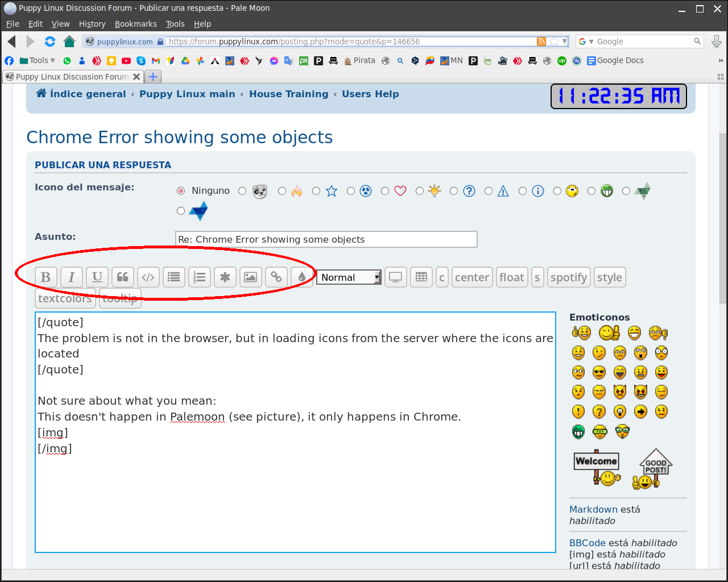The width and height of the screenshot is (728, 582).
Task: Insert a URL with the link icon
Action: click(276, 277)
